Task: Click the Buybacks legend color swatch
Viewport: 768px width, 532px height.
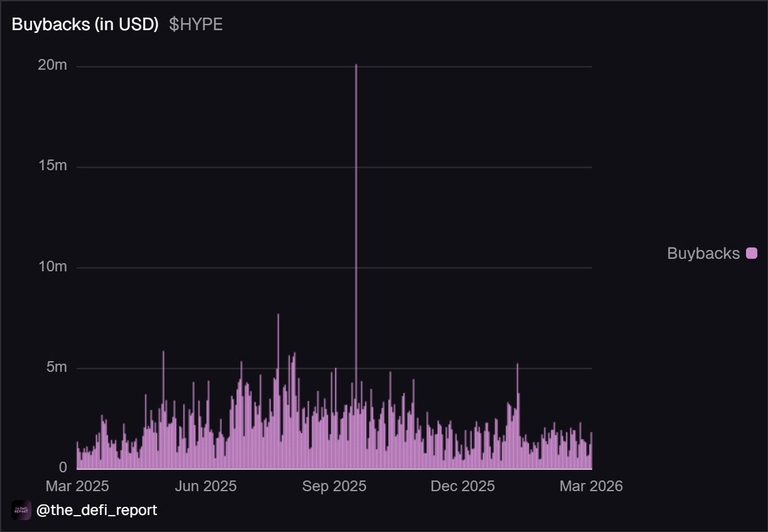Action: coord(751,253)
